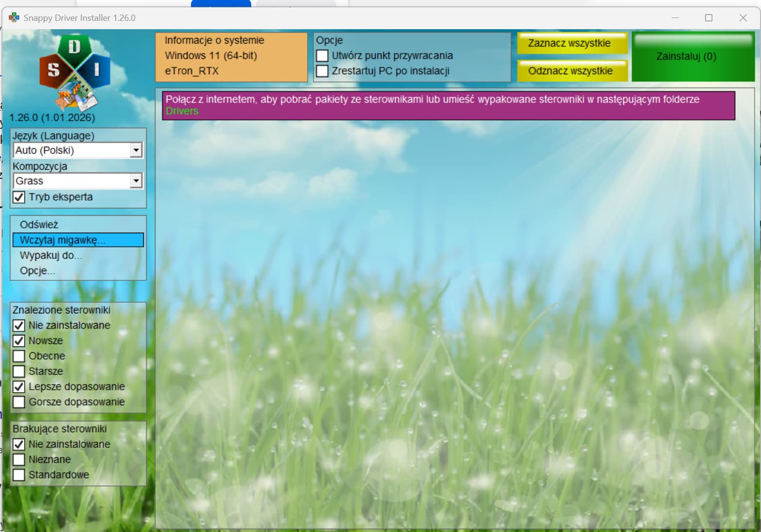Screen dimensions: 761x532
Task: Close the Snappy Driver Installer window
Action: coord(743,18)
